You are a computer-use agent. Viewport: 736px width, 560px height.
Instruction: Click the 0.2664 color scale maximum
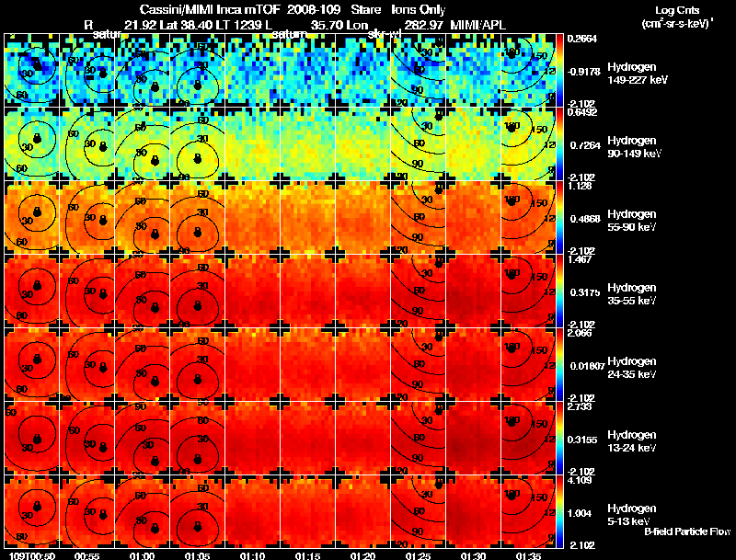click(x=582, y=39)
